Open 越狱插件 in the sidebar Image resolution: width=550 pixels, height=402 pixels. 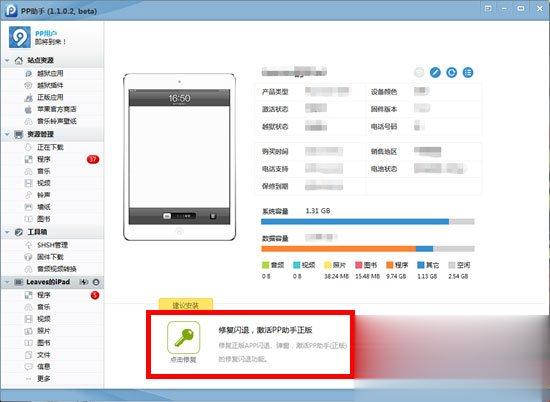pyautogui.click(x=51, y=85)
